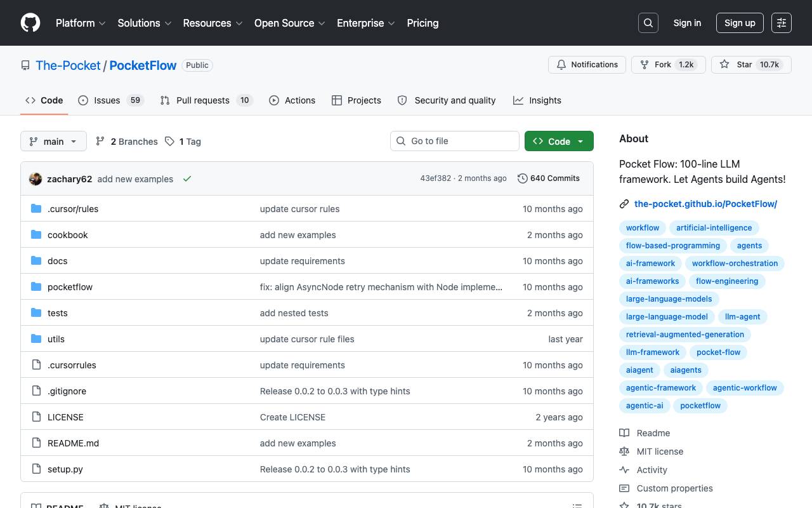Click the .gitignore file icon
This screenshot has width=812, height=508.
(36, 391)
